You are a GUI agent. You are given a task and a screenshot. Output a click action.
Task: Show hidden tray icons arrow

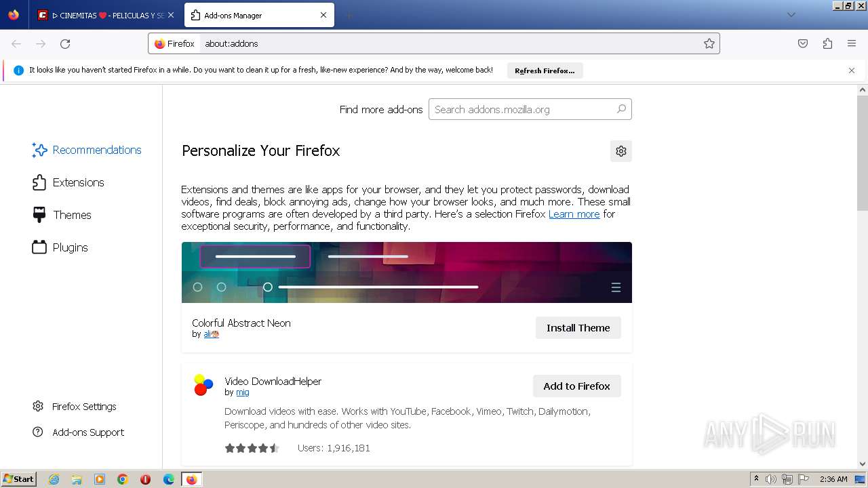coord(756,479)
